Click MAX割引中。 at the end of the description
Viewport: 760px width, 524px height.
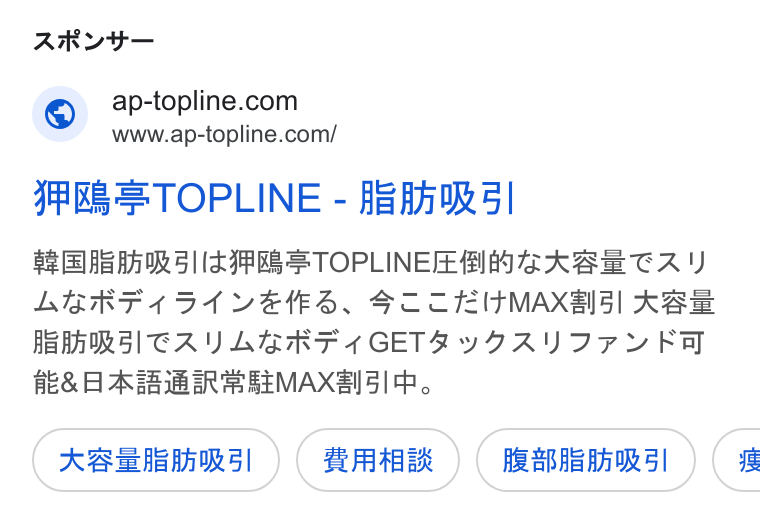355,382
